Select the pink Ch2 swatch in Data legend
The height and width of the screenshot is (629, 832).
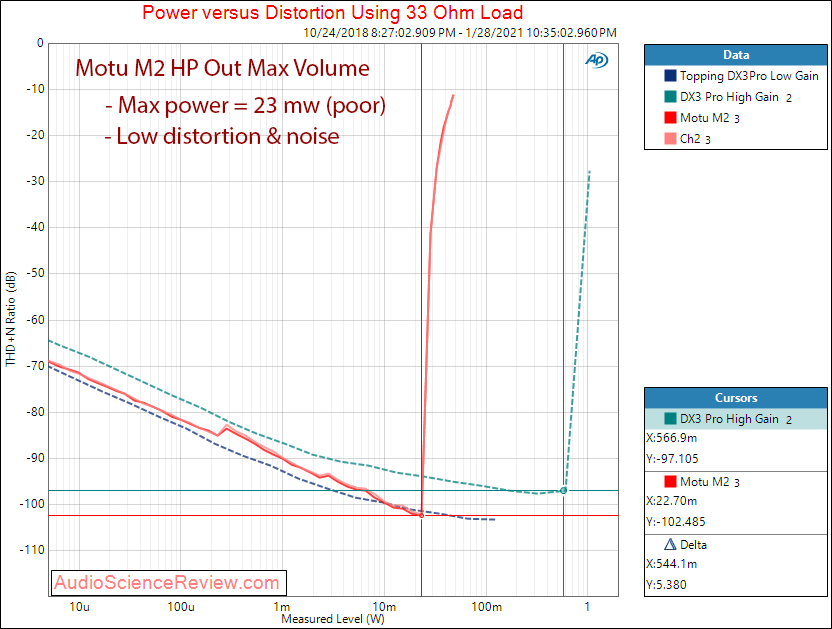(x=670, y=139)
